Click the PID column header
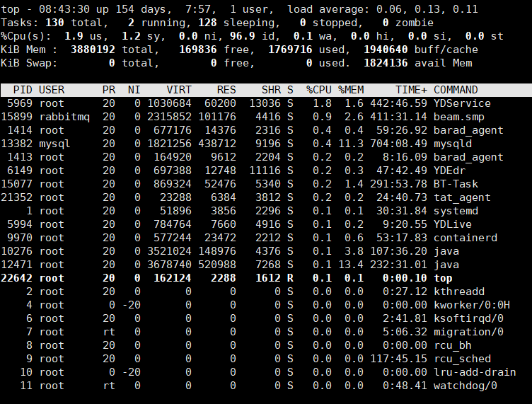 tap(23, 90)
